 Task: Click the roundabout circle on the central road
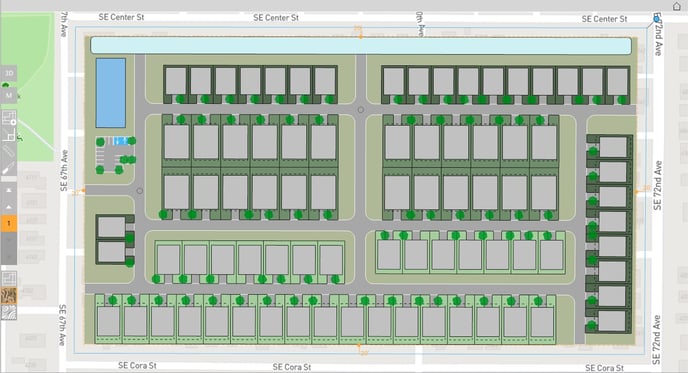point(361,110)
